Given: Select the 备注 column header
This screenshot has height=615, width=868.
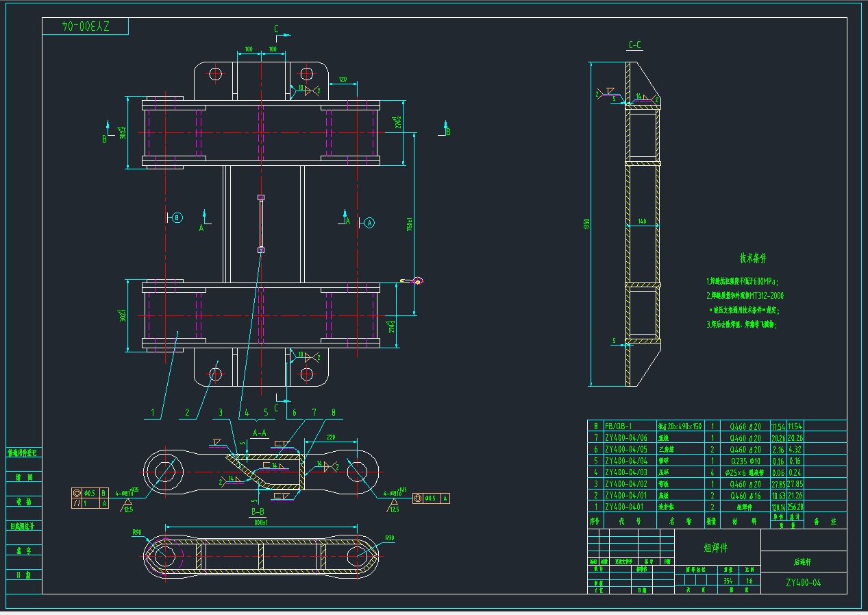Looking at the screenshot, I should (825, 521).
